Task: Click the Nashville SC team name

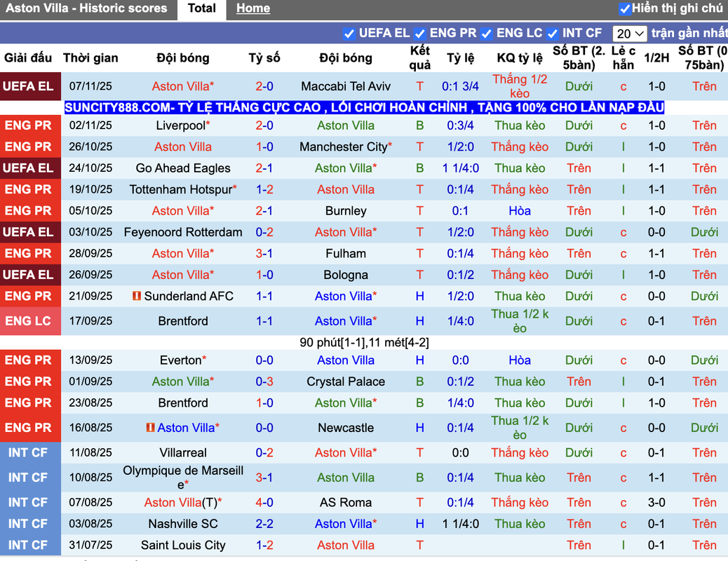Action: click(x=183, y=524)
